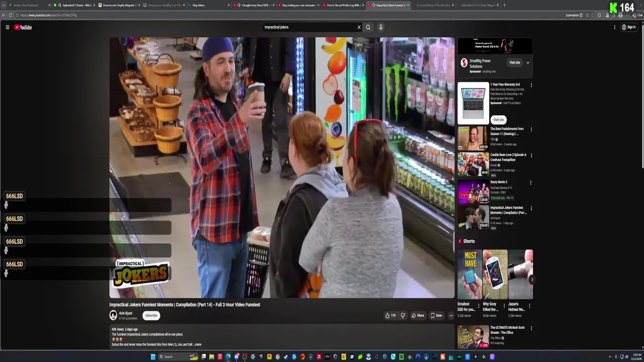Switch to Bing Videos tab
This screenshot has width=644, height=362.
209,5
